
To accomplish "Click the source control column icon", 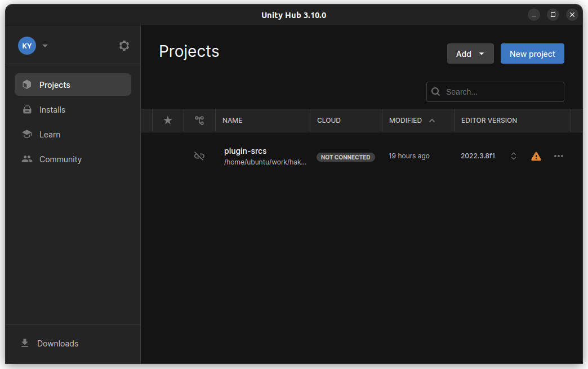I will [199, 121].
